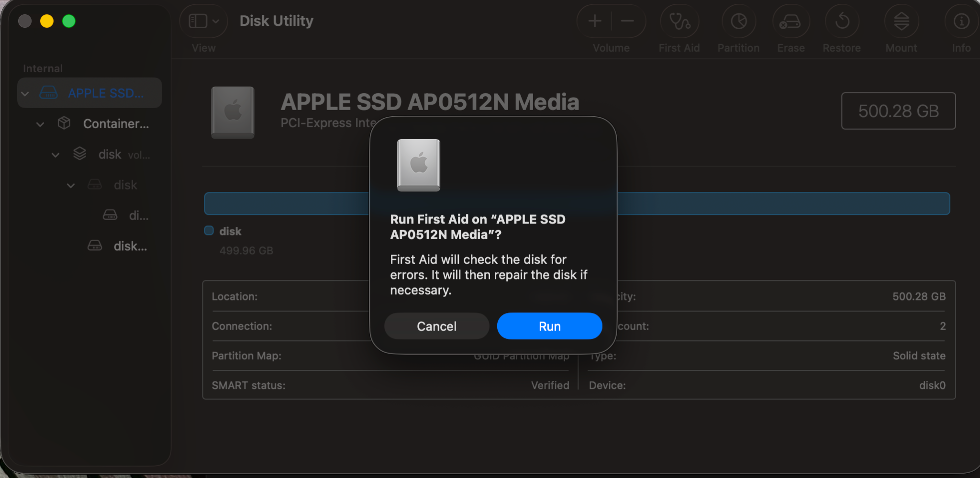The image size is (980, 478).
Task: Select the Erase toolbar icon
Action: 790,21
